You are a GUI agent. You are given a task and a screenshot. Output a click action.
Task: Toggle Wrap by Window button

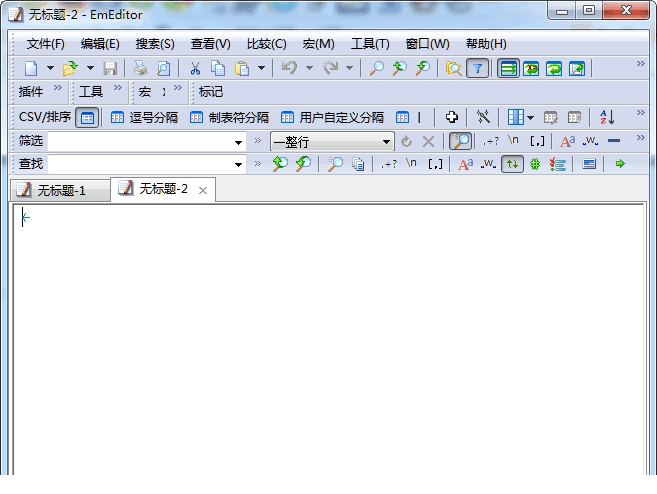click(554, 68)
